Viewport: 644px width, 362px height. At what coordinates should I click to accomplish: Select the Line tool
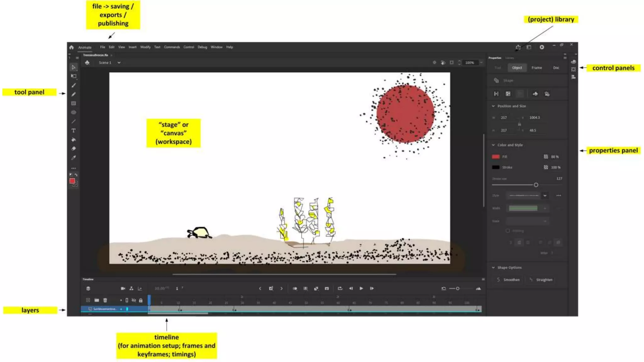click(x=73, y=122)
